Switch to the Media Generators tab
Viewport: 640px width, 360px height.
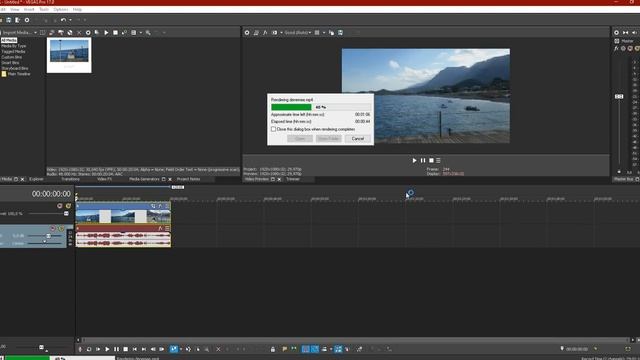(144, 179)
